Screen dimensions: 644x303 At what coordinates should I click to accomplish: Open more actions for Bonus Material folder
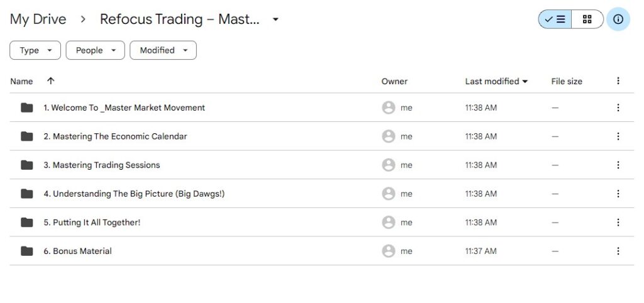point(618,251)
